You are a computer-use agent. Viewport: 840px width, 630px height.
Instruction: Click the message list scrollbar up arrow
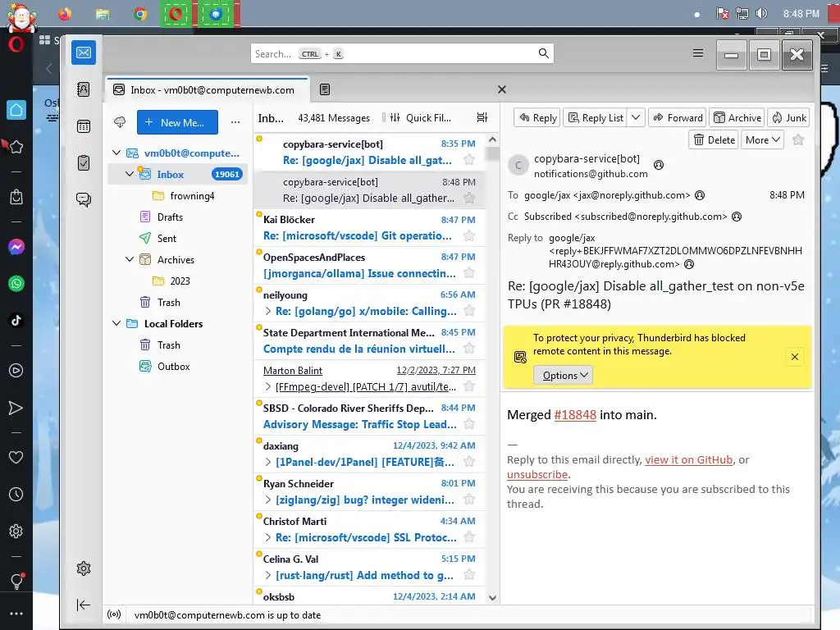coord(492,139)
